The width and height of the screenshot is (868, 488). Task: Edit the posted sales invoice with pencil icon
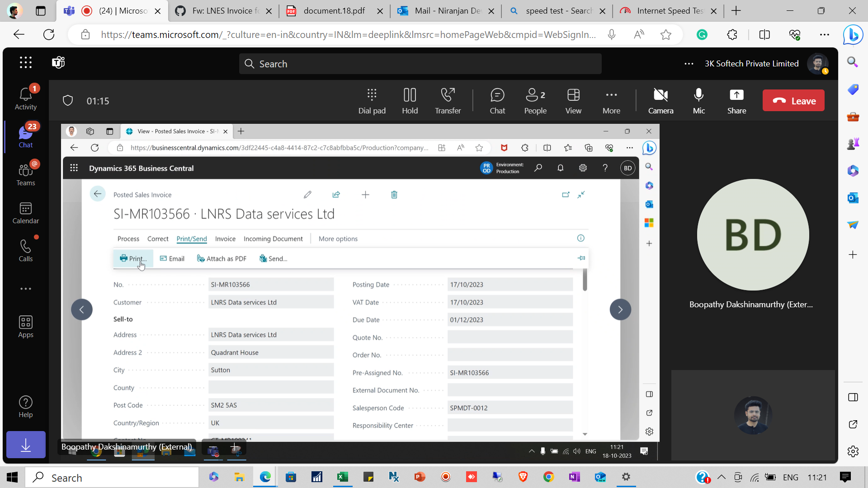[x=308, y=194]
